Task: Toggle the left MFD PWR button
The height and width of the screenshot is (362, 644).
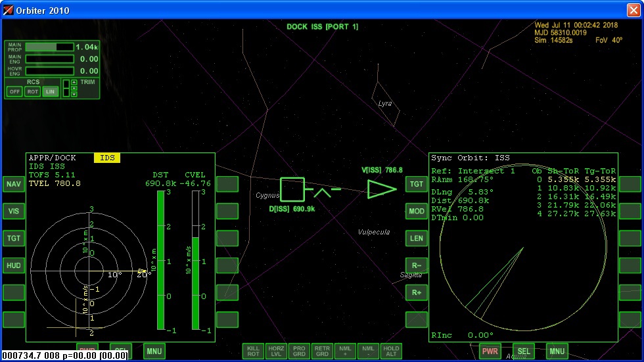Action: (87, 348)
